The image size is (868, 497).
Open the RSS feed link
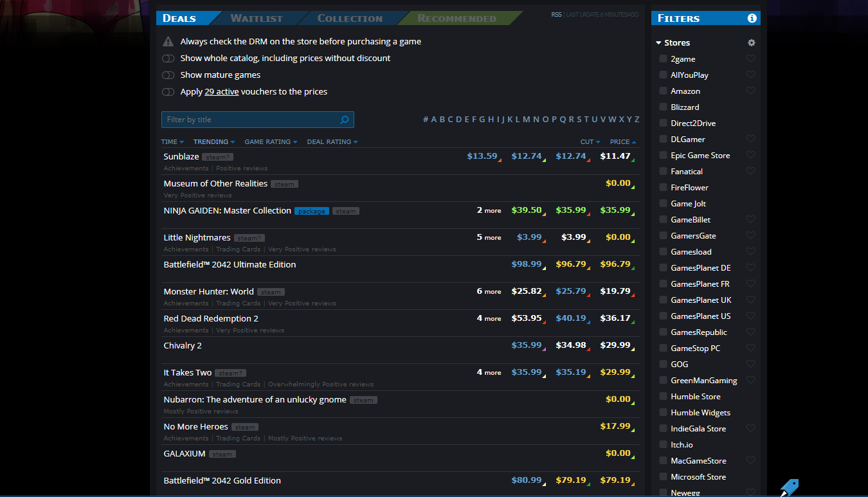pyautogui.click(x=556, y=14)
